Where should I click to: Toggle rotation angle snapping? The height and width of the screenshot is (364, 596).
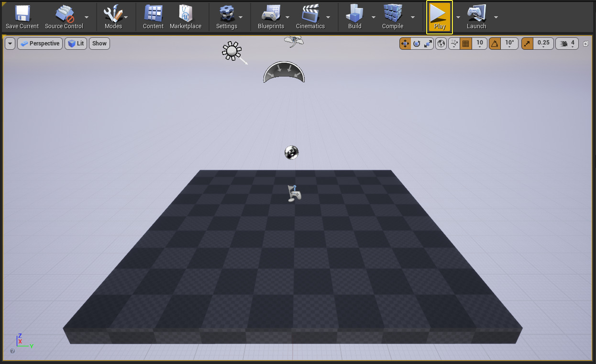tap(495, 44)
